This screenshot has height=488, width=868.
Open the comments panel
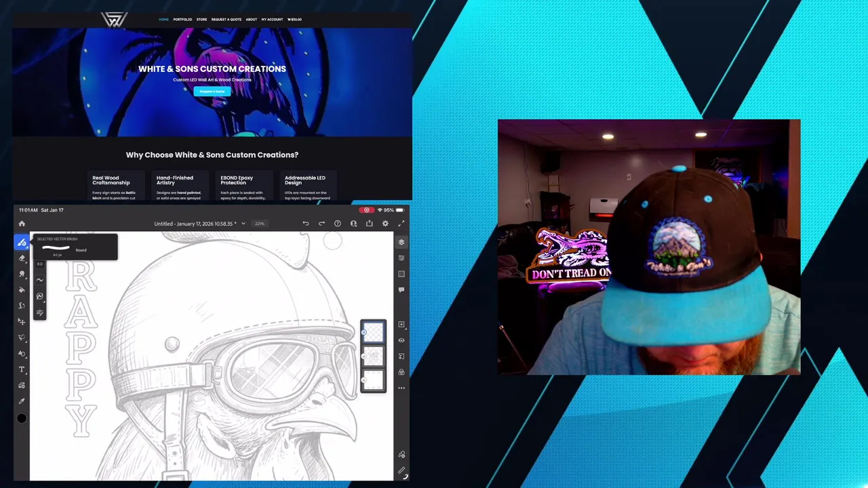(401, 290)
